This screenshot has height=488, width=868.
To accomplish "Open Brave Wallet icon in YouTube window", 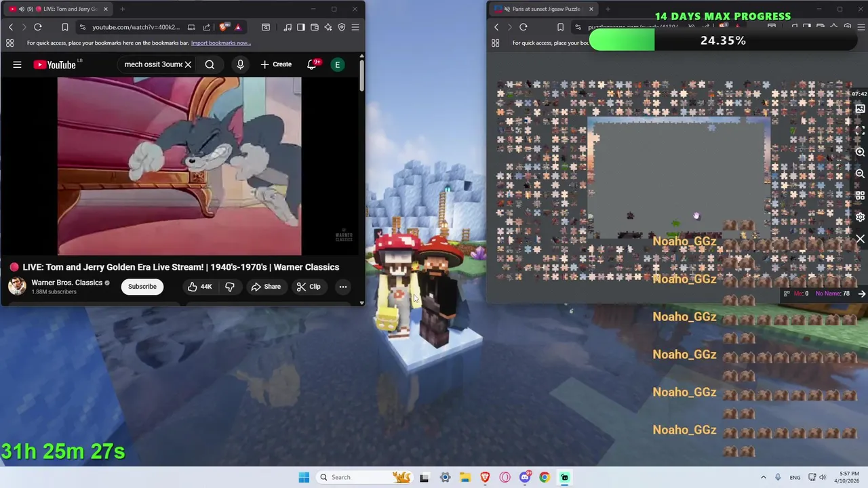I will click(x=315, y=27).
